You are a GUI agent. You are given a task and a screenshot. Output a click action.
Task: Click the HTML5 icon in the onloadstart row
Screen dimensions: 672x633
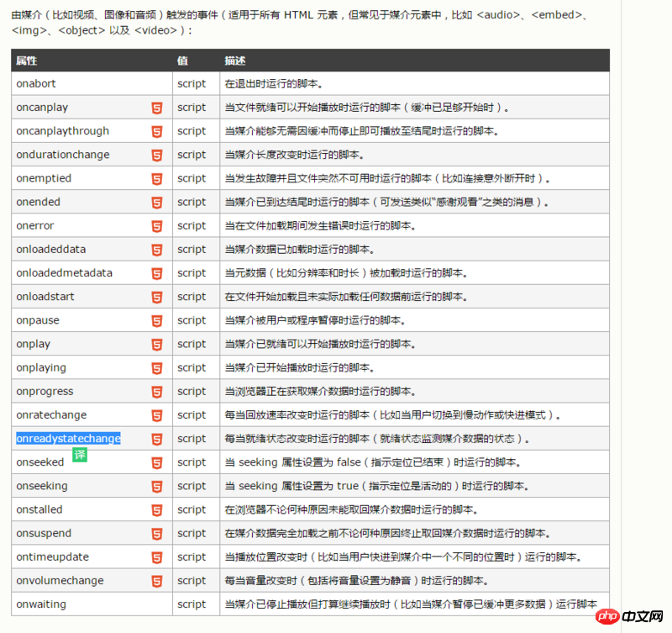point(157,298)
